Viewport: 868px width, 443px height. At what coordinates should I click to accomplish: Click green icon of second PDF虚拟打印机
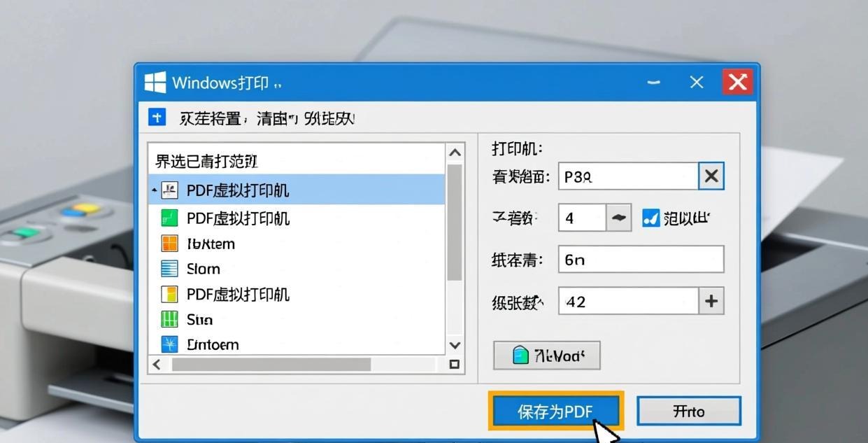[x=170, y=218]
